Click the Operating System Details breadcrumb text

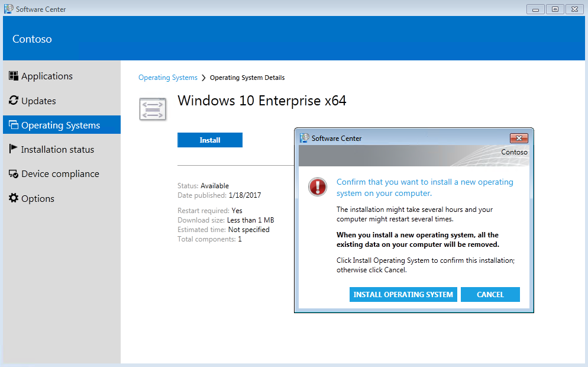(247, 78)
